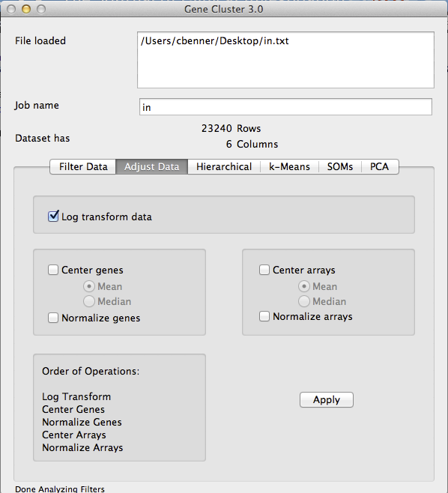Minimize the Gene Cluster window
This screenshot has height=493, width=448.
(x=26, y=9)
